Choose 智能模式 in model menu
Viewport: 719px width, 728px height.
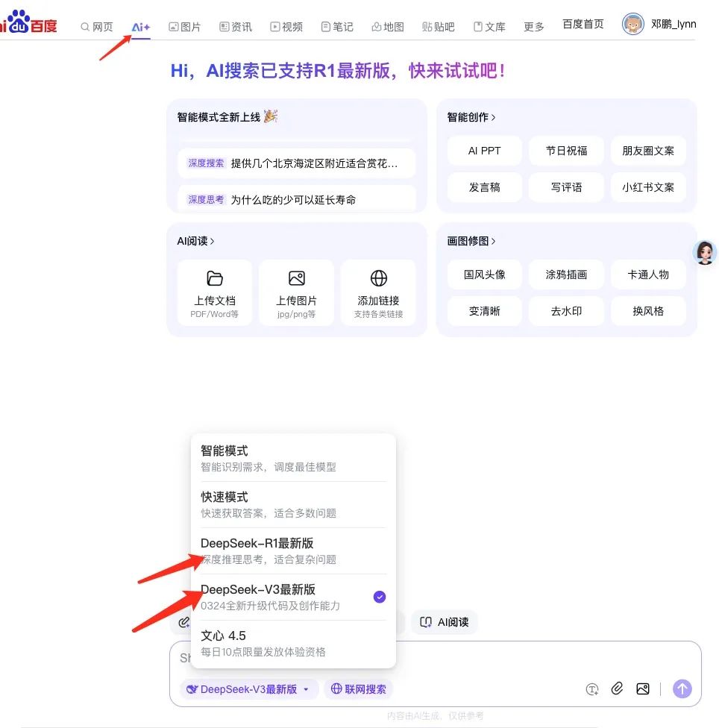[x=293, y=458]
